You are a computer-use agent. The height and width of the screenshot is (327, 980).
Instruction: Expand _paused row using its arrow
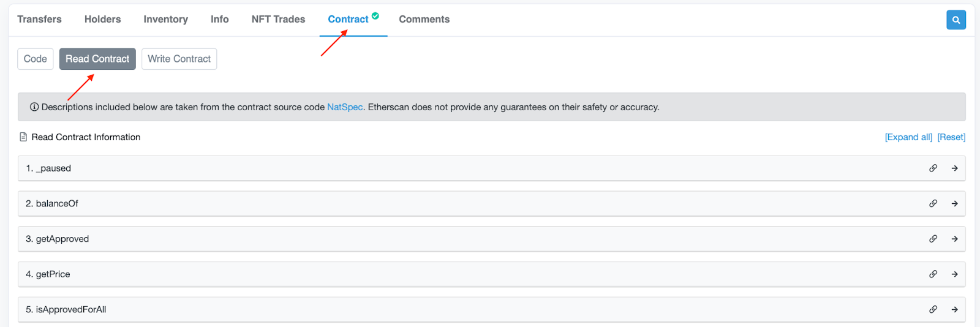pyautogui.click(x=954, y=168)
